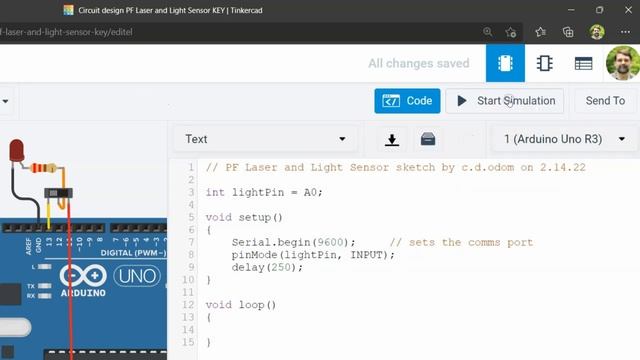Click Start Simulation button
The width and height of the screenshot is (640, 360).
pyautogui.click(x=505, y=101)
